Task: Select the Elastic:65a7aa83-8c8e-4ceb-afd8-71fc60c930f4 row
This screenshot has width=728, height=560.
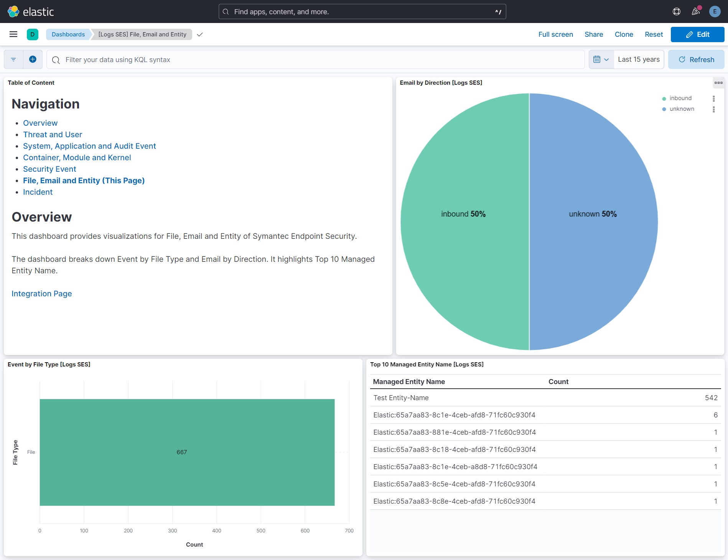Action: (x=545, y=501)
